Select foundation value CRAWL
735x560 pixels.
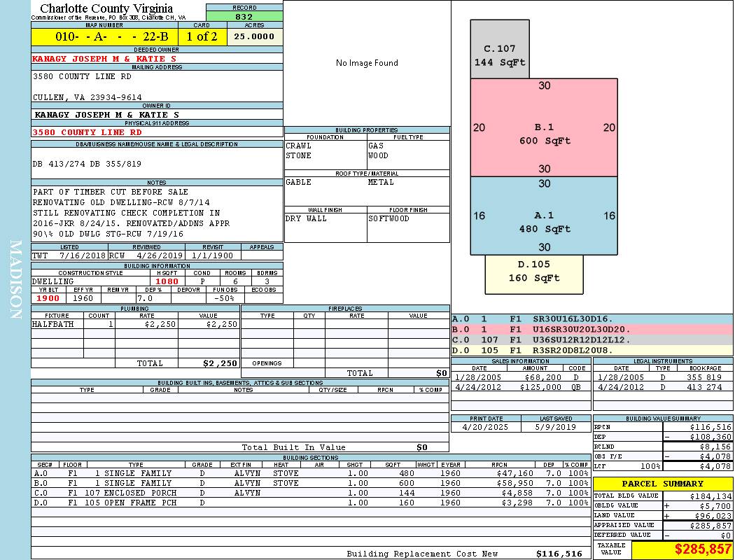(x=299, y=146)
